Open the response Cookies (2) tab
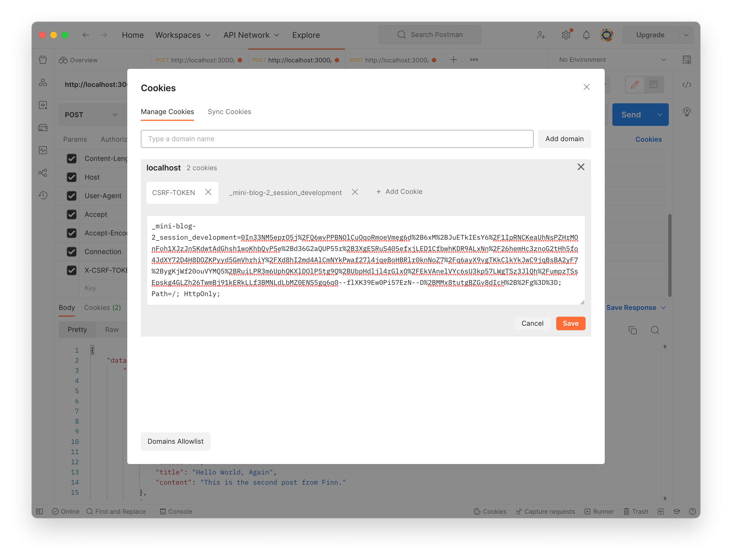 click(102, 308)
